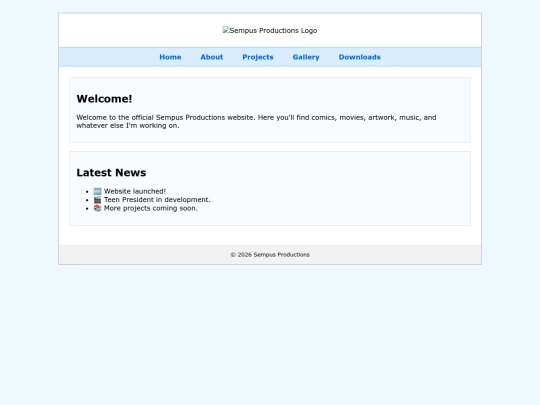The width and height of the screenshot is (540, 405).
Task: Click the books emoji beside More projects
Action: 97,208
